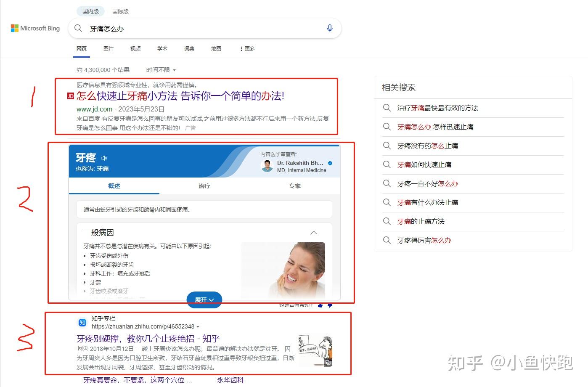Image resolution: width=588 pixels, height=387 pixels.
Task: Open related search 治疗牙痛最快最有效的方法
Action: [x=438, y=108]
